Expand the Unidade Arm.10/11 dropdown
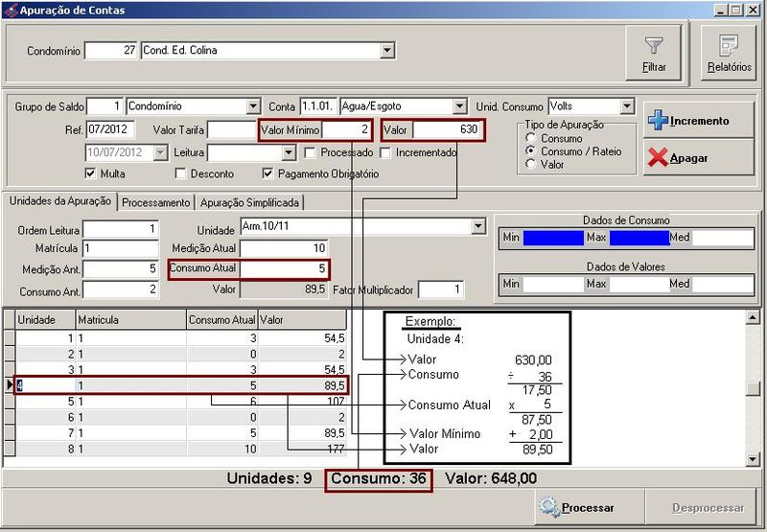Viewport: 767px width, 532px height. click(478, 226)
